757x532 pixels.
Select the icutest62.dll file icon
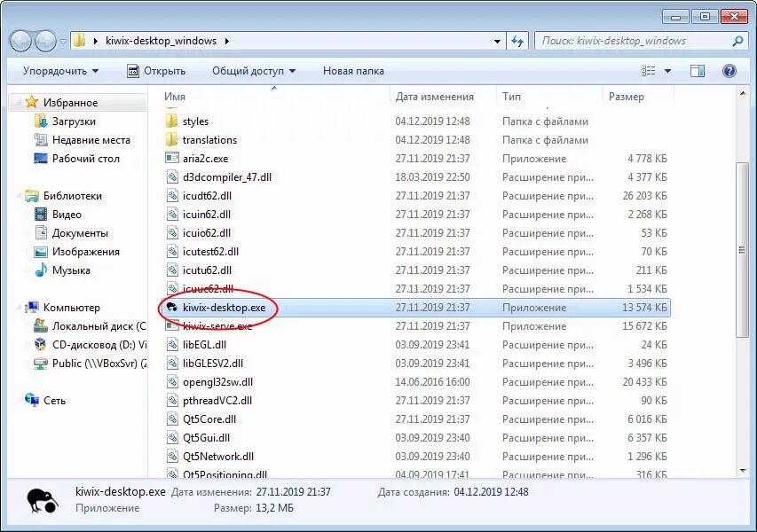[172, 252]
